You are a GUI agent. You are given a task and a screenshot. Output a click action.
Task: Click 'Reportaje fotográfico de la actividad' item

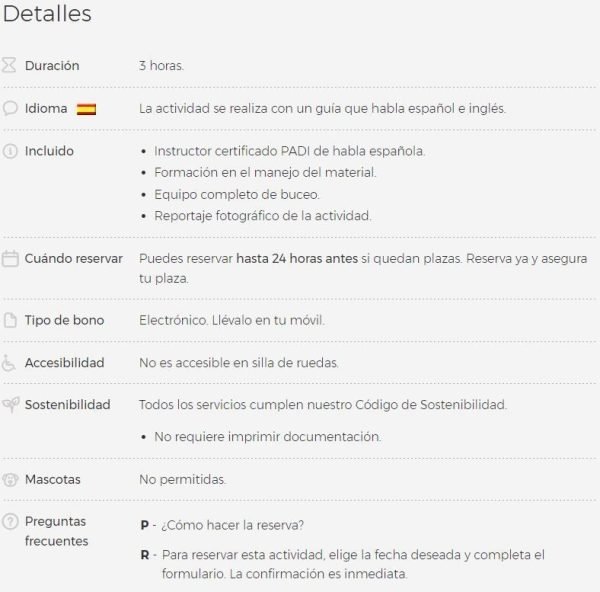(262, 216)
